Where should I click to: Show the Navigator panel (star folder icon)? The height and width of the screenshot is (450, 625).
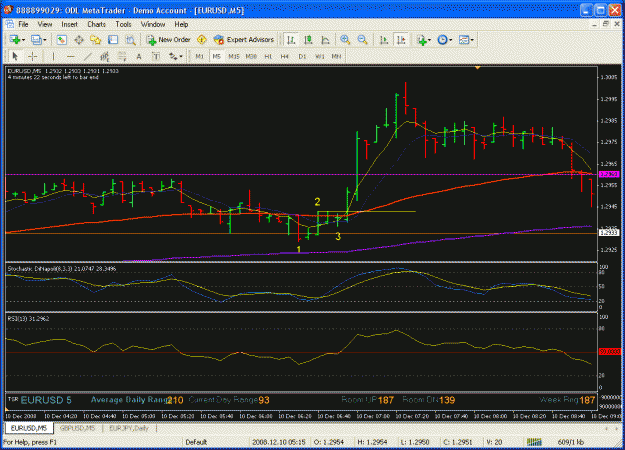point(96,40)
